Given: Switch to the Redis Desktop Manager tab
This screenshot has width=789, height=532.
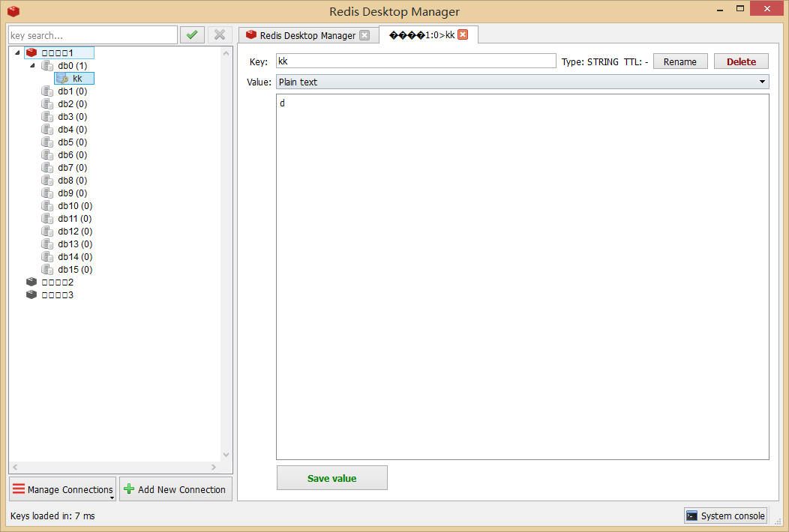Looking at the screenshot, I should (307, 35).
